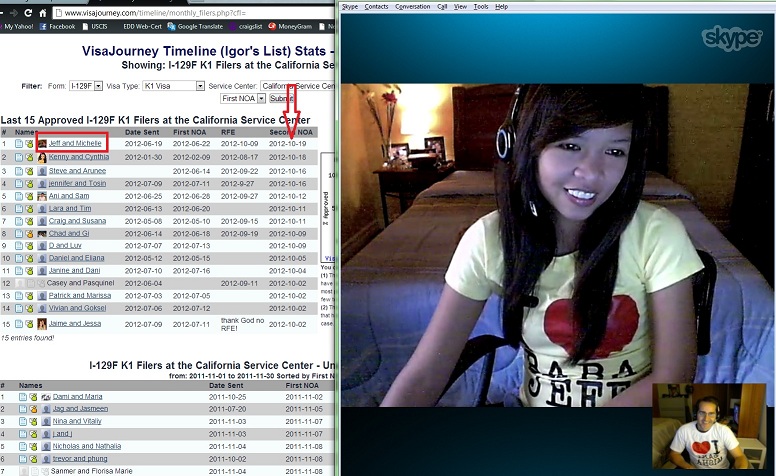Click the Casey and Pasquinel name text
Screen dimensions: 776x476
pyautogui.click(x=80, y=284)
